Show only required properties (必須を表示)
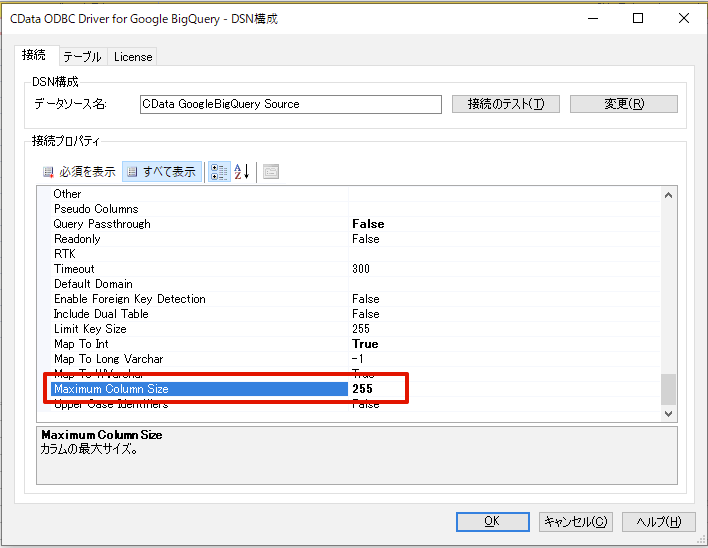Viewport: 708px width, 548px height. coord(79,172)
